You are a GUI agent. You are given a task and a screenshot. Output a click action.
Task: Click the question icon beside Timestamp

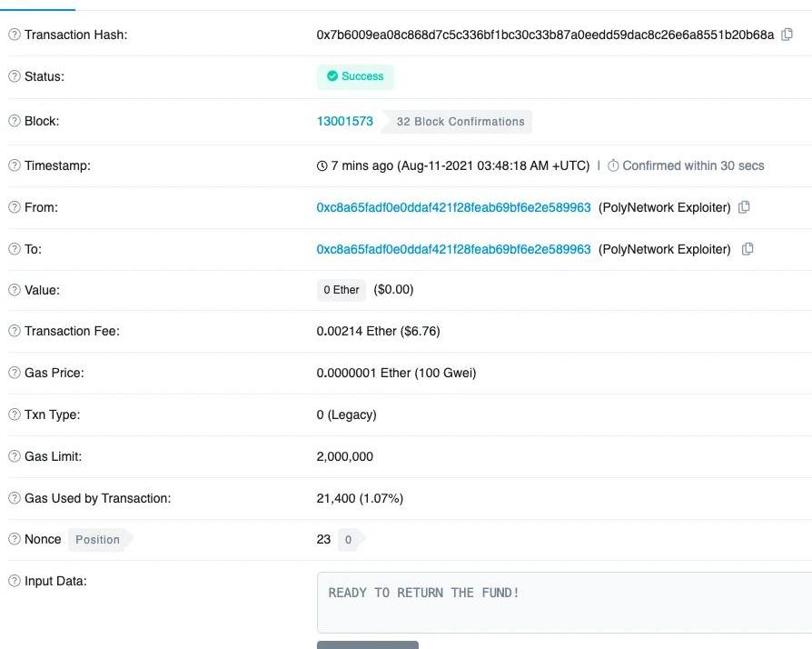click(x=15, y=165)
